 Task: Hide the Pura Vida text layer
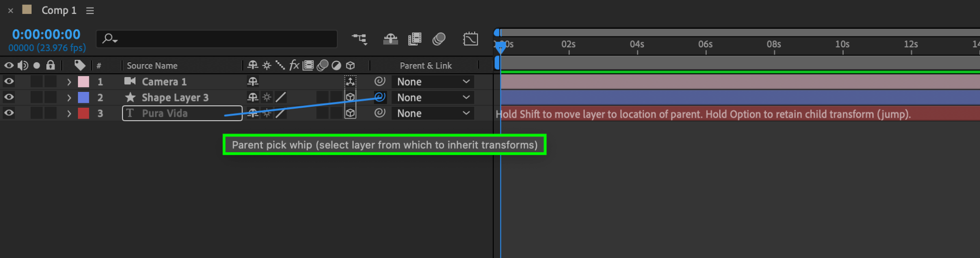9,113
